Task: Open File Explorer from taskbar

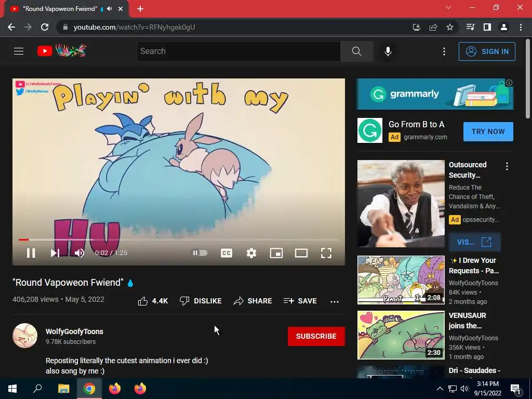Action: point(63,389)
